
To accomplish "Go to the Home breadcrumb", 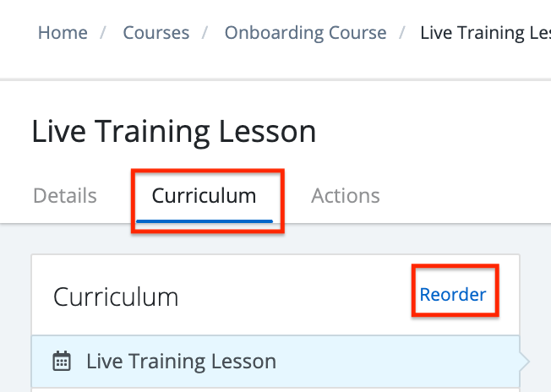I will 63,33.
